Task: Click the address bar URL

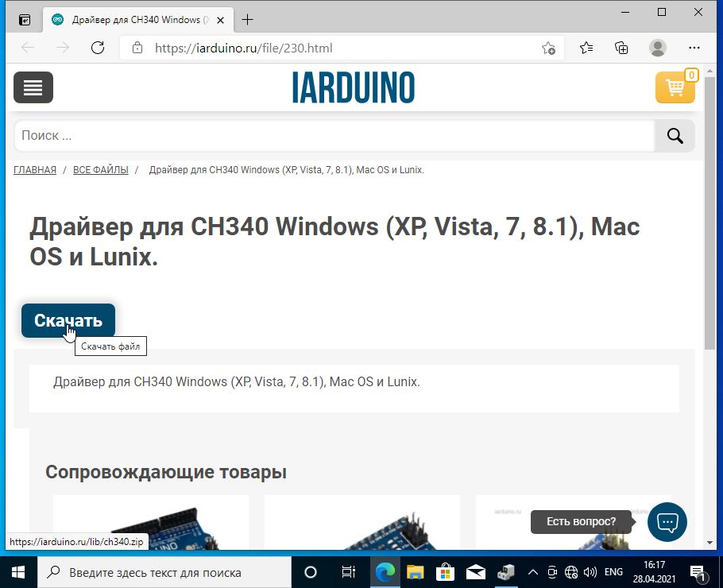Action: click(x=243, y=48)
